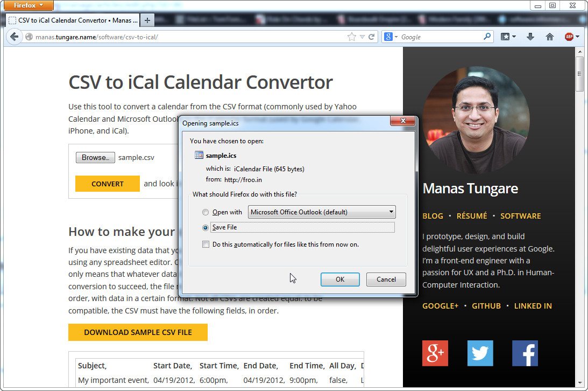Click the Google search engine icon

[x=388, y=37]
